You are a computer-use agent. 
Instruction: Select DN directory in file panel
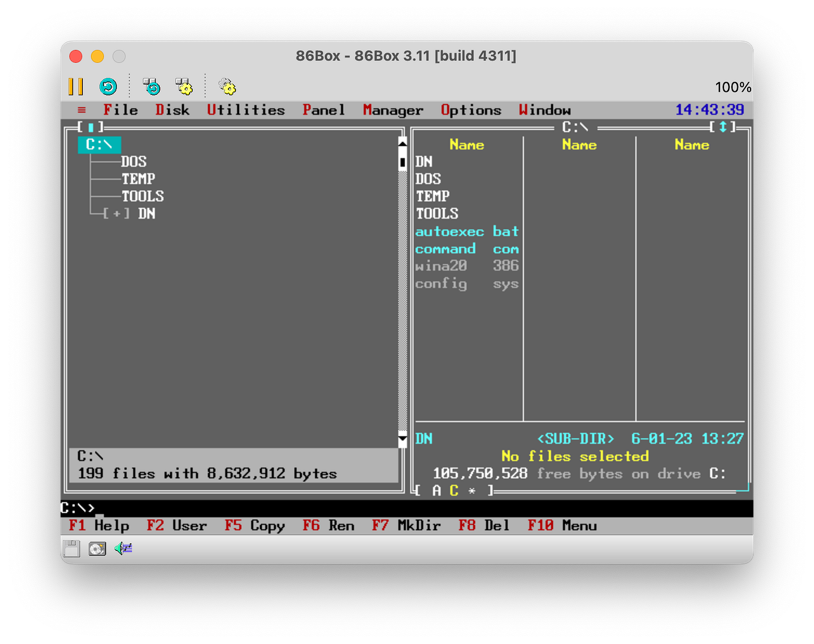pos(424,162)
